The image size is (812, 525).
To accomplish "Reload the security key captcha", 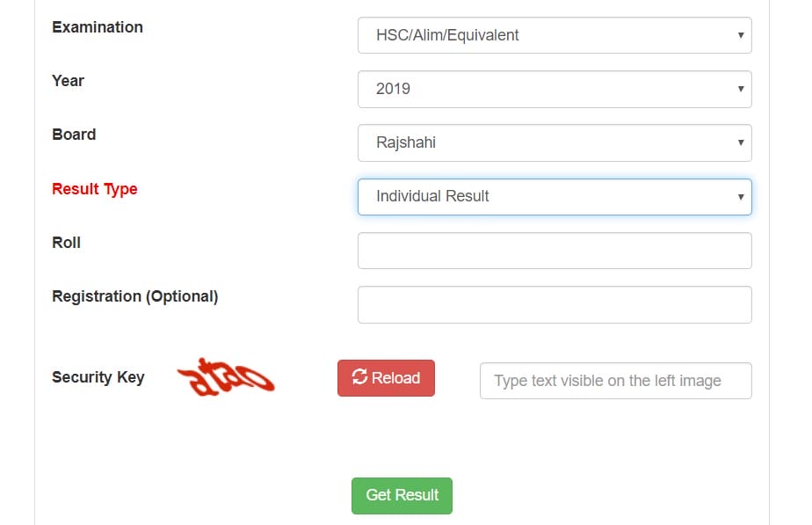I will pos(387,378).
